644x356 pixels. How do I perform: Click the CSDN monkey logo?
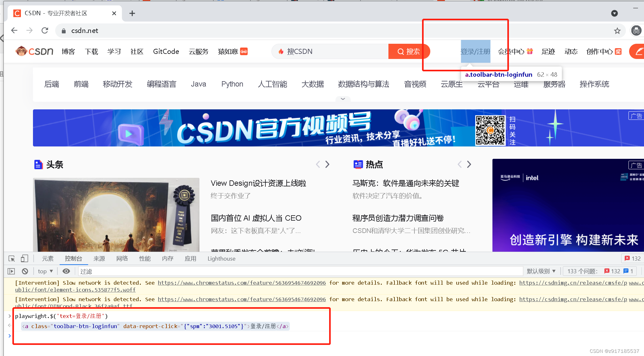35,51
